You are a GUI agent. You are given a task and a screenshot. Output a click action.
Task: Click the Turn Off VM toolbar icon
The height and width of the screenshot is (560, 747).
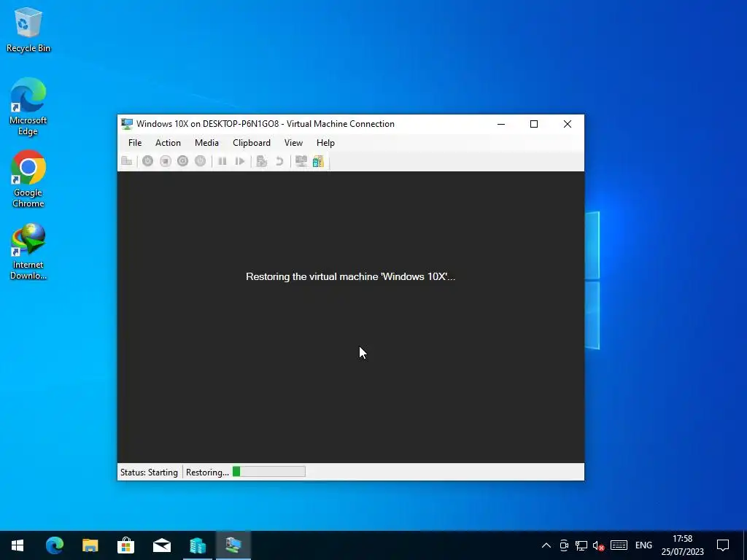click(166, 161)
